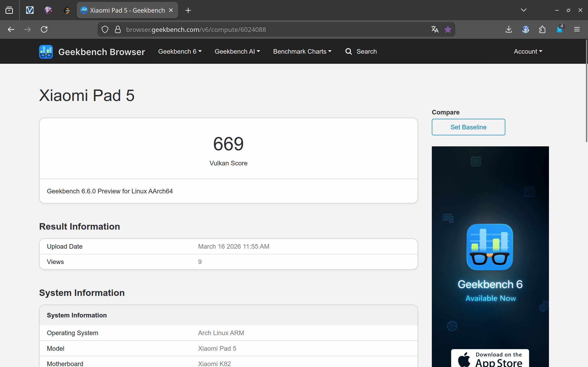This screenshot has height=367, width=588.
Task: Open the extensions puzzle icon
Action: coord(542,30)
